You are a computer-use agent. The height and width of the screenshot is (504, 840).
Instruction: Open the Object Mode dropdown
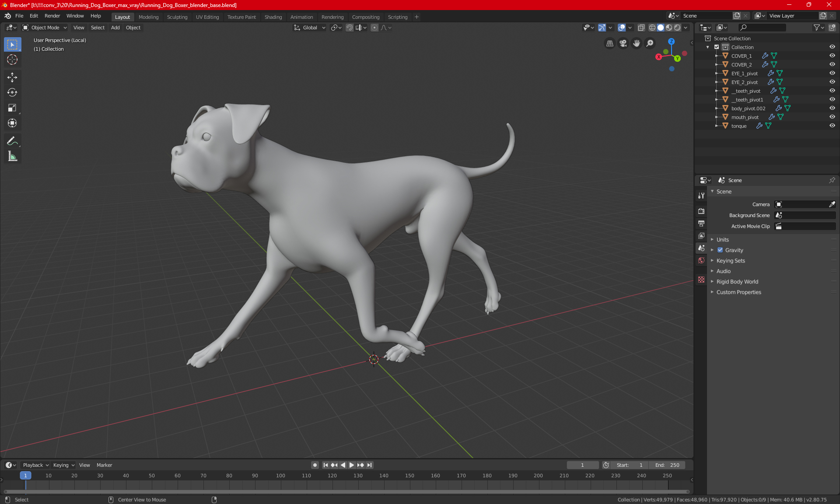pos(45,28)
